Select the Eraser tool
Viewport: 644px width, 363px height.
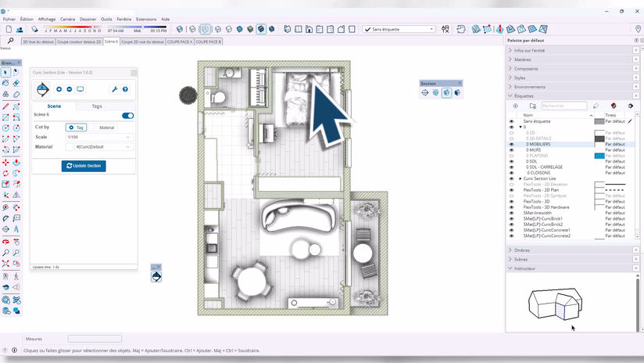[16, 83]
